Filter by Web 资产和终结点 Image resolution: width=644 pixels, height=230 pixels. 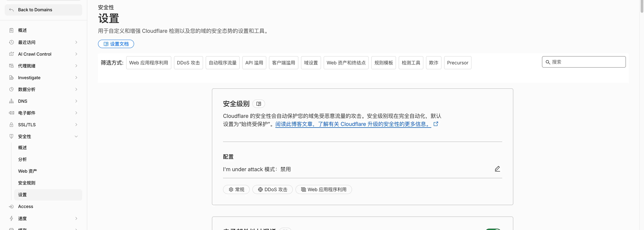pos(346,63)
